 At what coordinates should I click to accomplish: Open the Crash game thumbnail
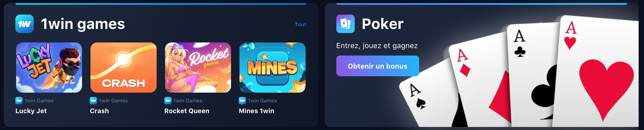[x=123, y=68]
